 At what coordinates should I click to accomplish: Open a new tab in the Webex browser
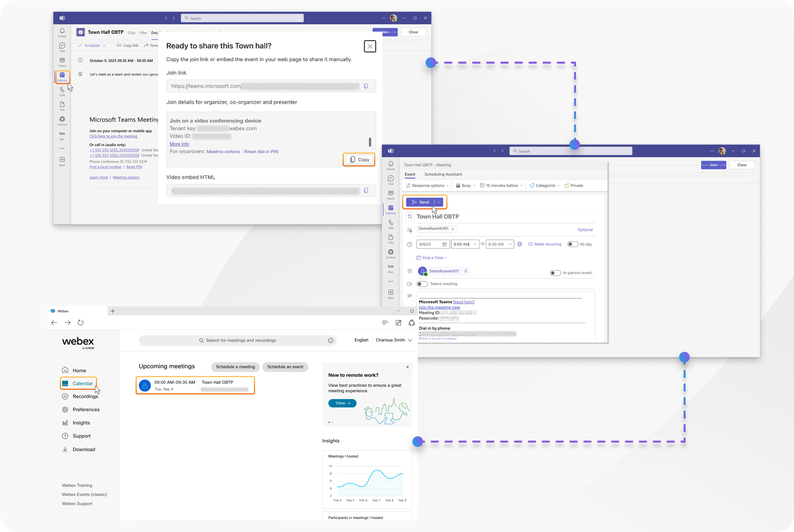coord(113,311)
